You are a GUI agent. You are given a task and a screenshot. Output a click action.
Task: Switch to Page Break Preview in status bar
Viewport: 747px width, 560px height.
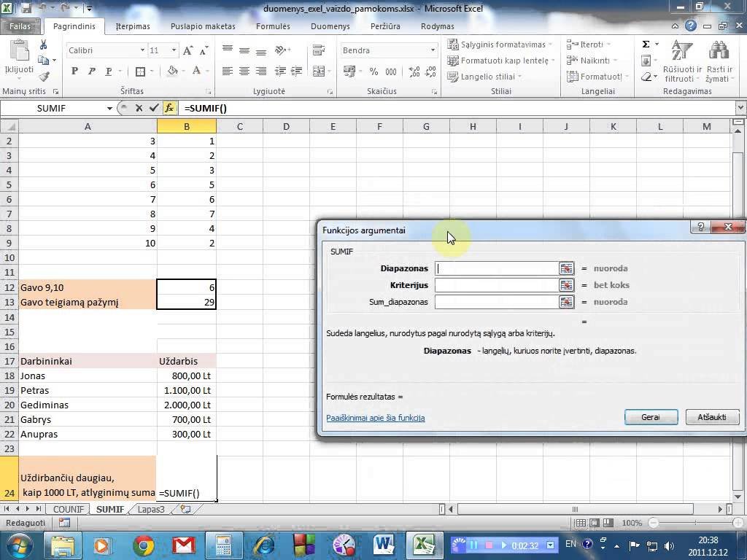[x=608, y=523]
